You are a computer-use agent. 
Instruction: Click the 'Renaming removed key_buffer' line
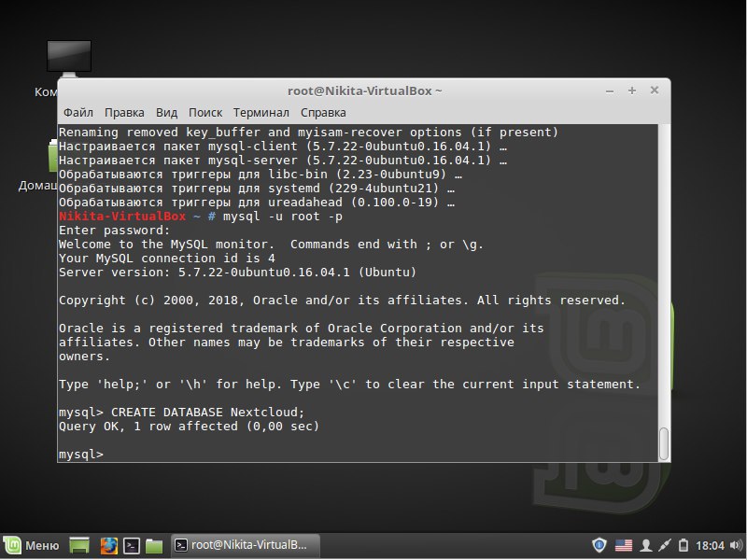point(308,133)
